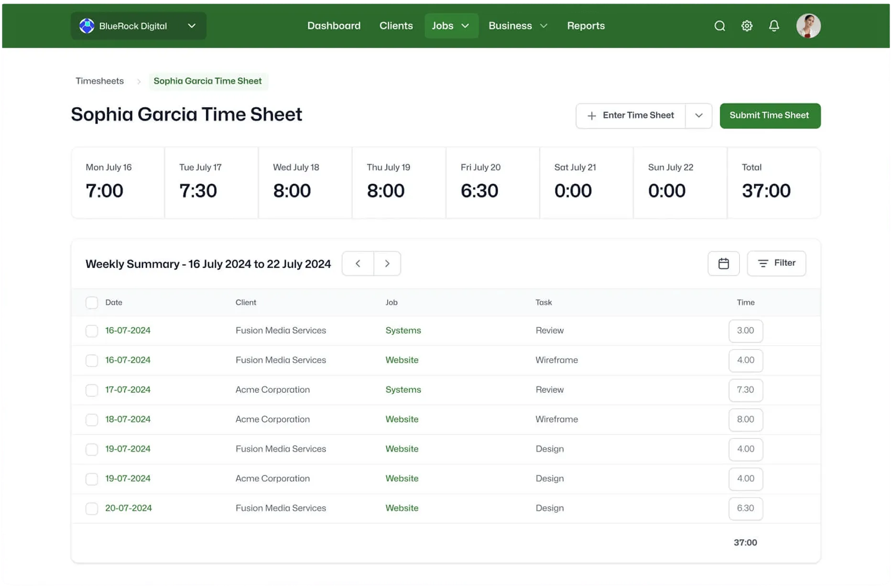Select the Sun July 22 day card
Image resolution: width=892 pixels, height=588 pixels.
click(680, 183)
